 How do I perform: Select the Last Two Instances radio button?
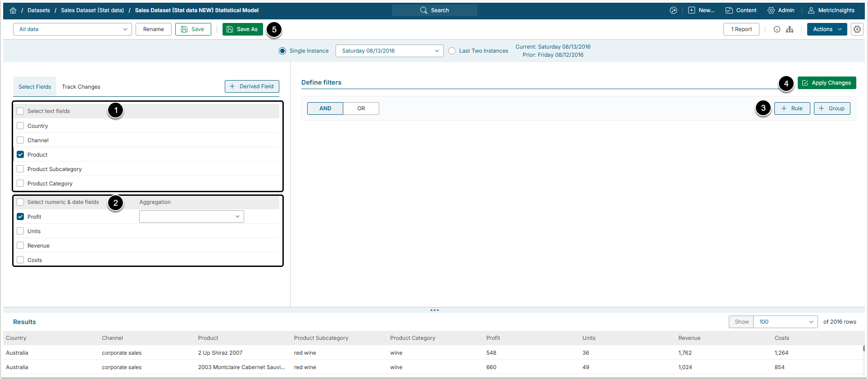pos(452,51)
